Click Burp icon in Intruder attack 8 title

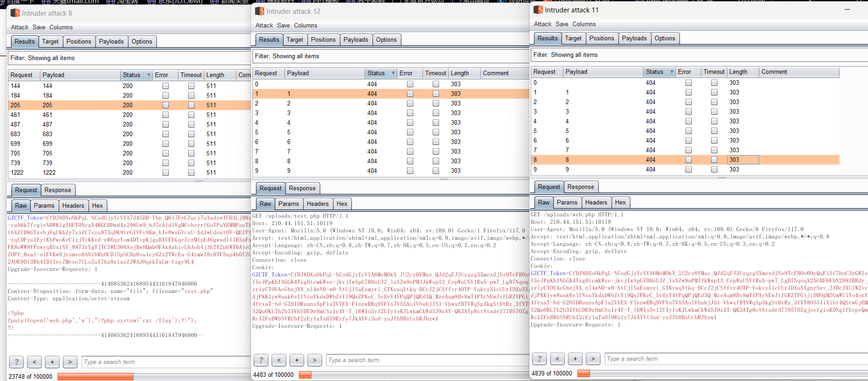15,13
